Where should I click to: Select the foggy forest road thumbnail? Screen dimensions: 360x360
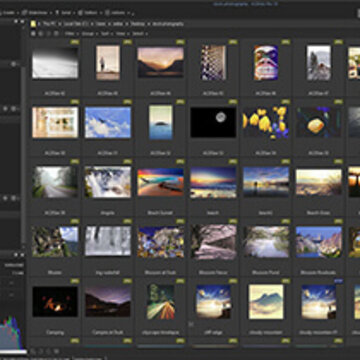55,182
